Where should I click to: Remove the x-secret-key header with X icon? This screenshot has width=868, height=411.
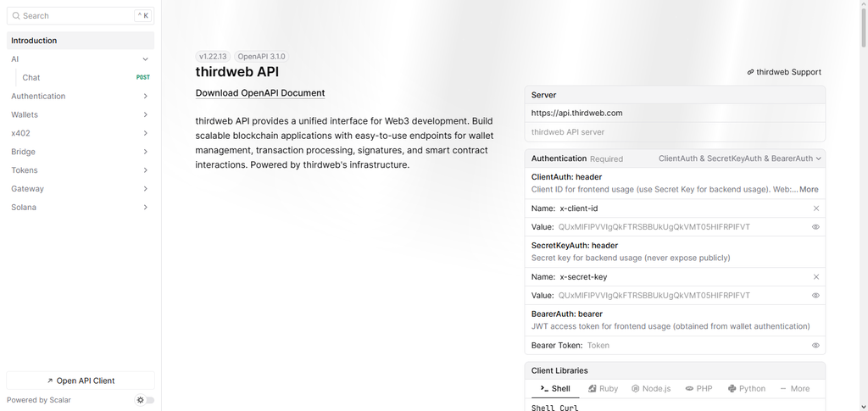(815, 277)
